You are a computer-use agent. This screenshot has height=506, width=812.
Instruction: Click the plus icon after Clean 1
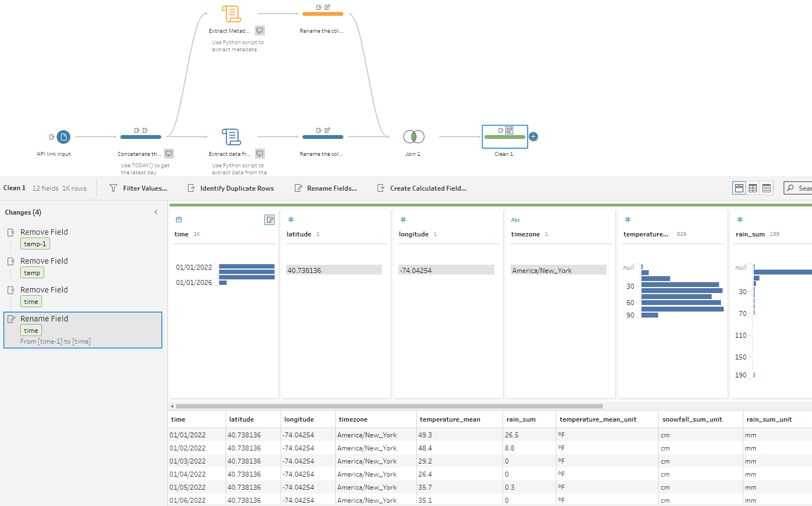point(534,137)
